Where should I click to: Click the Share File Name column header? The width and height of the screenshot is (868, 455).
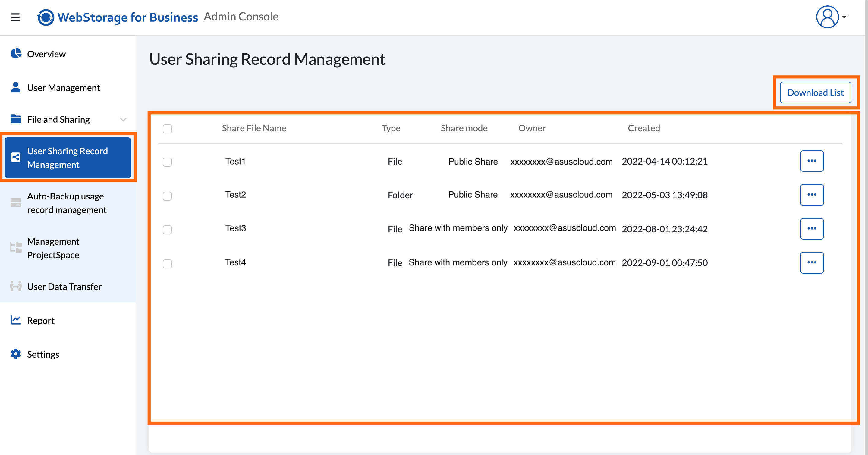point(254,128)
